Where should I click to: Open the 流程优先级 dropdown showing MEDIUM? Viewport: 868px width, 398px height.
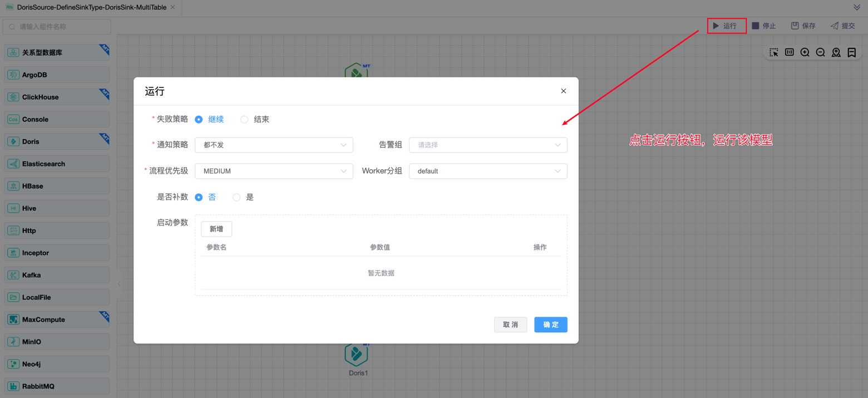274,171
